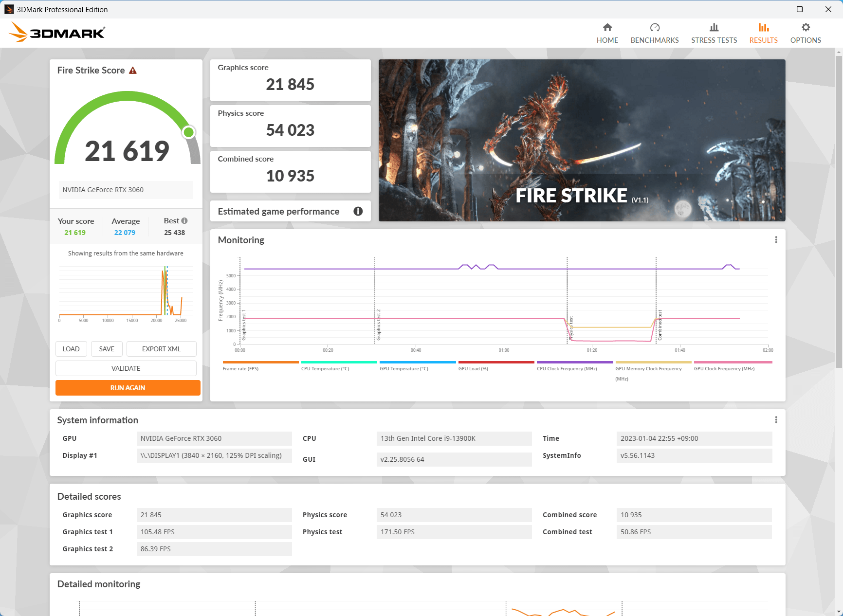Click the SystemInfo version v5.56.1143
The height and width of the screenshot is (616, 843).
[694, 455]
